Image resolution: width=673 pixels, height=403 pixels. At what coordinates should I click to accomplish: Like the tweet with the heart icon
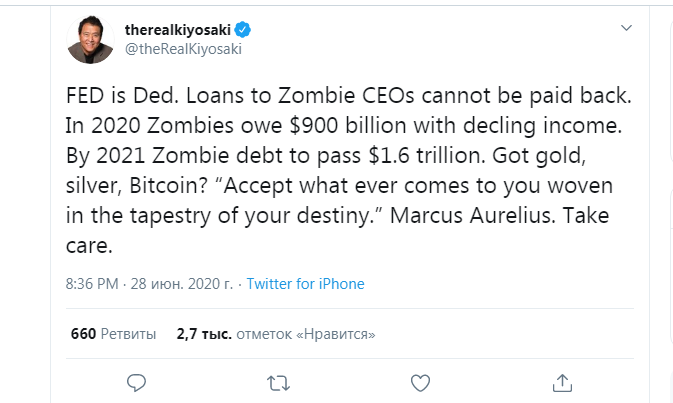(x=420, y=383)
